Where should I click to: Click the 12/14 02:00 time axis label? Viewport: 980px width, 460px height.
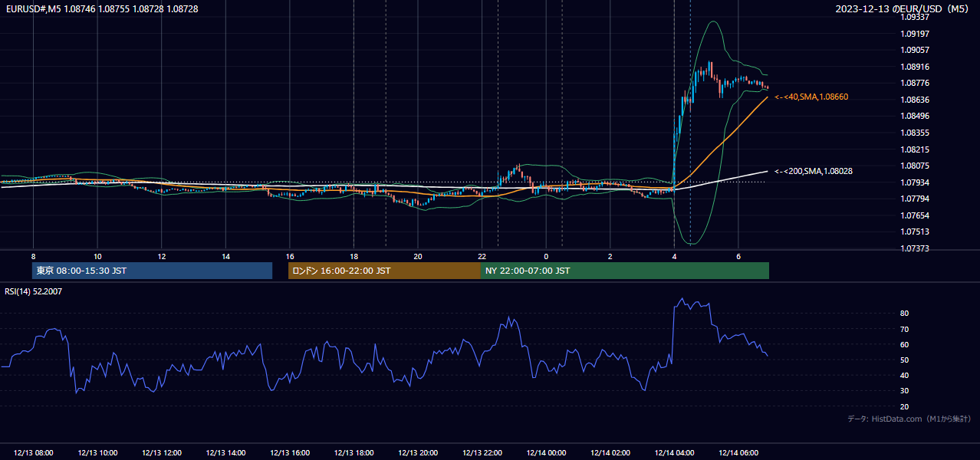click(x=610, y=453)
